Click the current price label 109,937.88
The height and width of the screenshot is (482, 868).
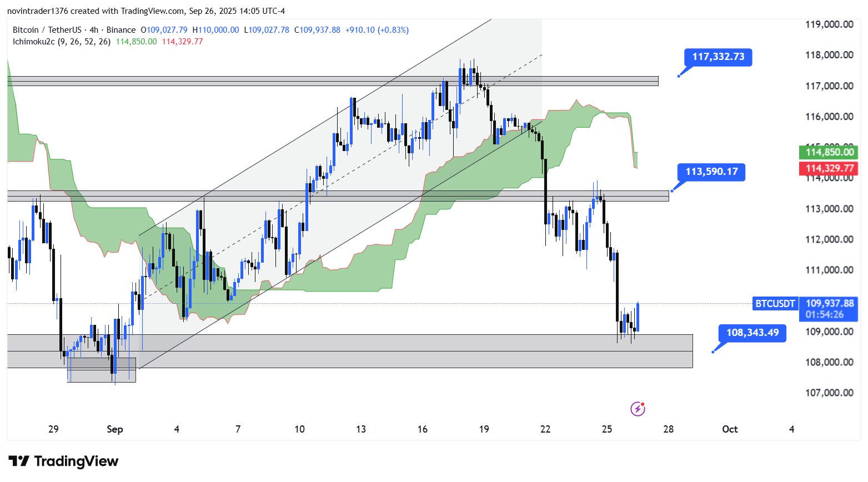(x=830, y=303)
